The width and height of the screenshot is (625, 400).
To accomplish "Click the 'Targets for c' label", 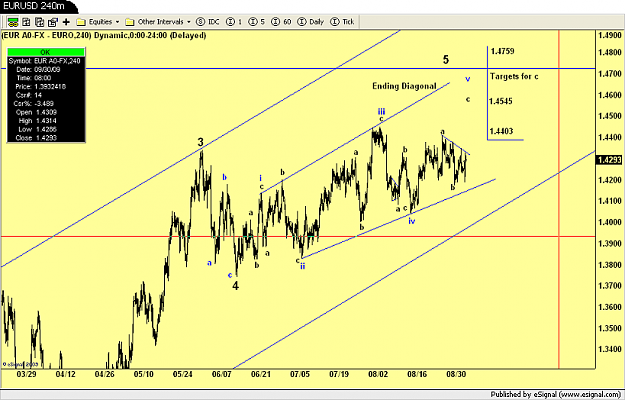I will [x=514, y=76].
